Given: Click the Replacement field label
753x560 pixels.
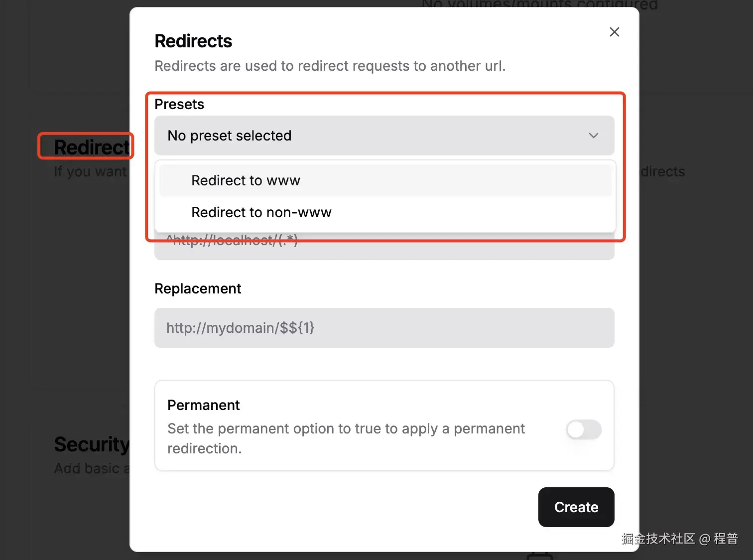Looking at the screenshot, I should click(x=198, y=288).
